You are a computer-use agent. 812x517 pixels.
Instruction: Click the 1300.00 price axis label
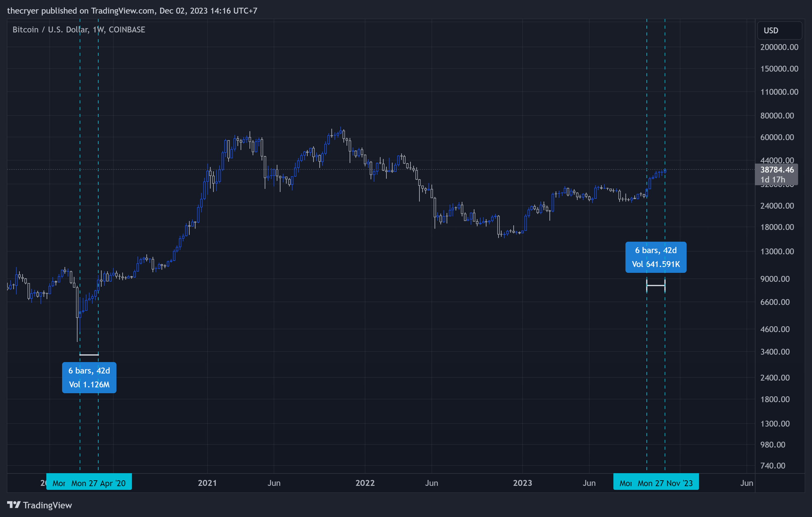[x=775, y=424]
